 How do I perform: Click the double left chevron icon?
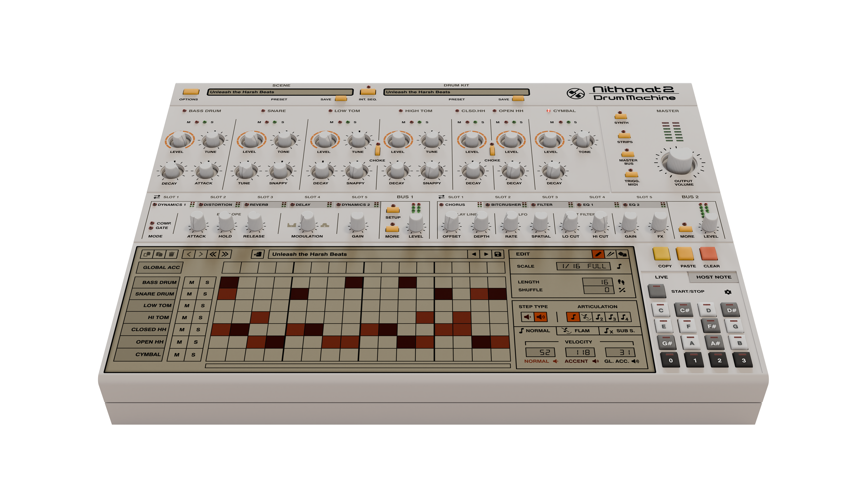213,254
